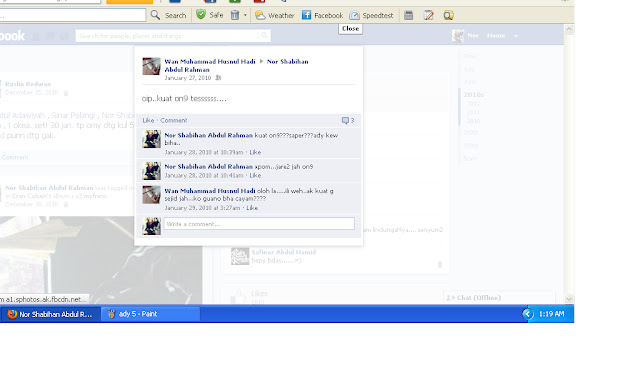This screenshot has width=640, height=375.
Task: Launch the Speedtest toolbar button
Action: [371, 15]
